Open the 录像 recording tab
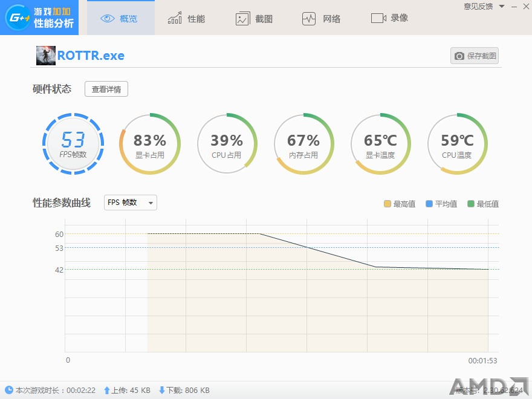 coord(389,18)
